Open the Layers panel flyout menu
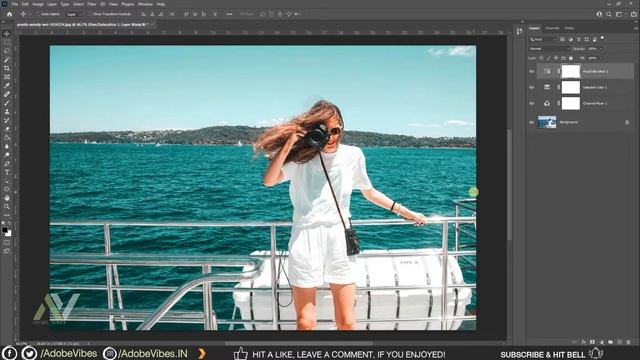The width and height of the screenshot is (640, 360). click(636, 28)
